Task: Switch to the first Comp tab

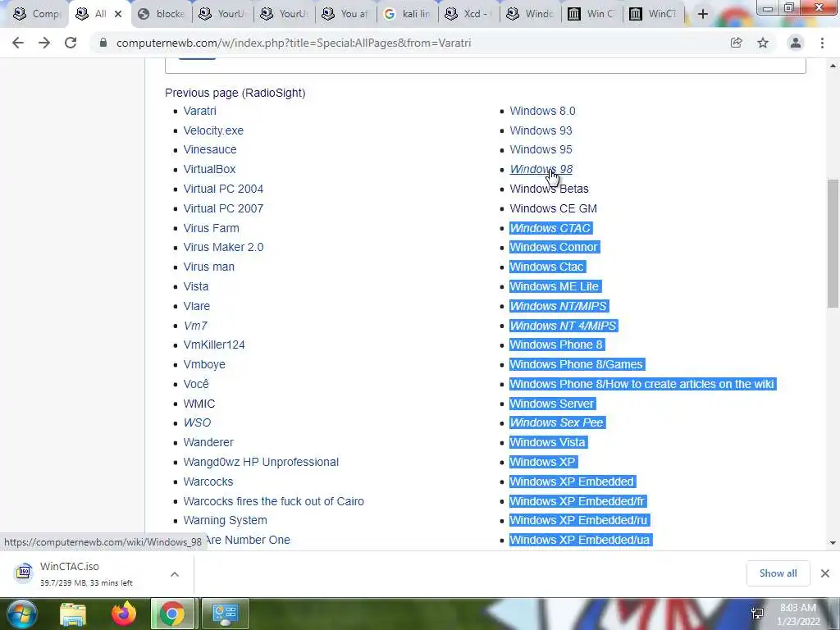Action: pyautogui.click(x=36, y=14)
